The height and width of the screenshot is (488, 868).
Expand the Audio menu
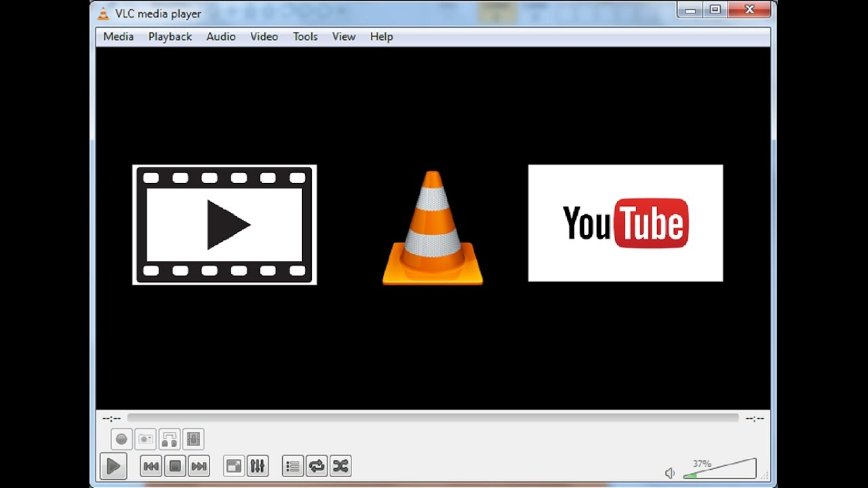[220, 37]
